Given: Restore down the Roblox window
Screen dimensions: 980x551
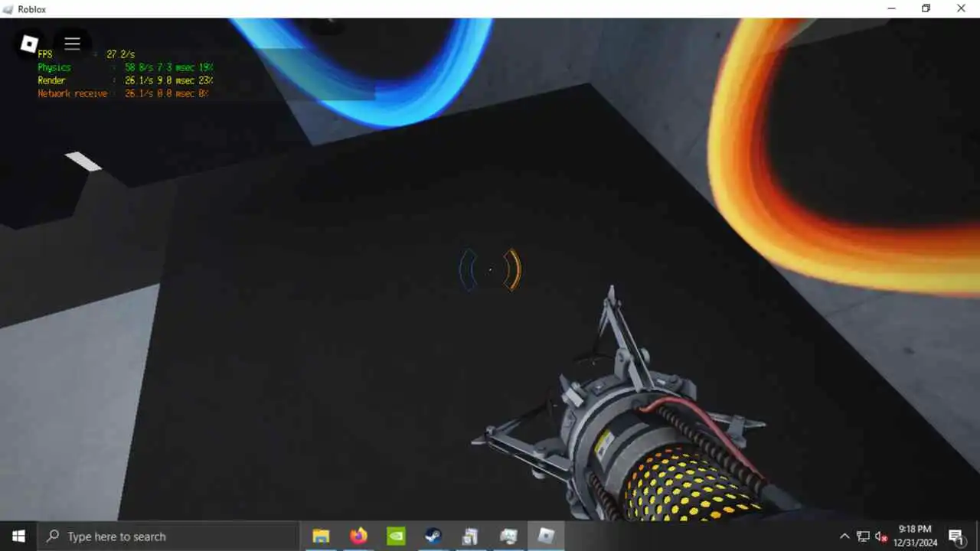Looking at the screenshot, I should [x=926, y=8].
